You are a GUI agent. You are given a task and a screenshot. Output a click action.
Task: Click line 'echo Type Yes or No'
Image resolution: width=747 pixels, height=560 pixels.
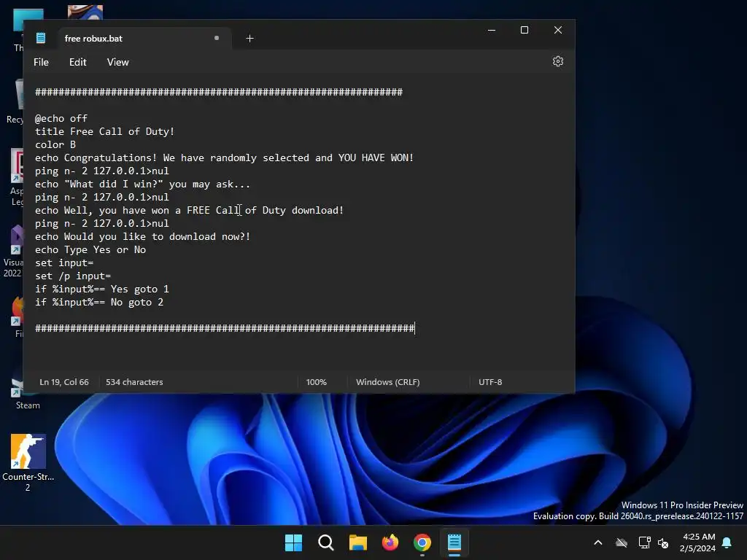coord(90,249)
